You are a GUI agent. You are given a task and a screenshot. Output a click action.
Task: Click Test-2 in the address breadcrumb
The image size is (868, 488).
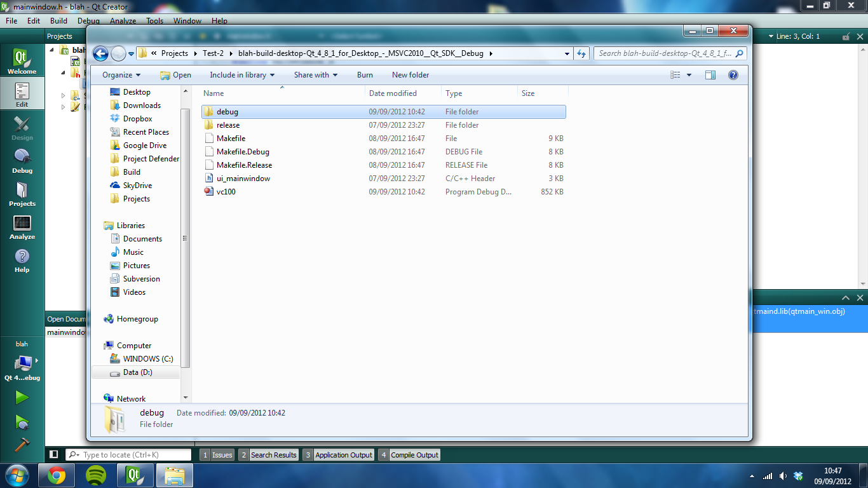(213, 53)
